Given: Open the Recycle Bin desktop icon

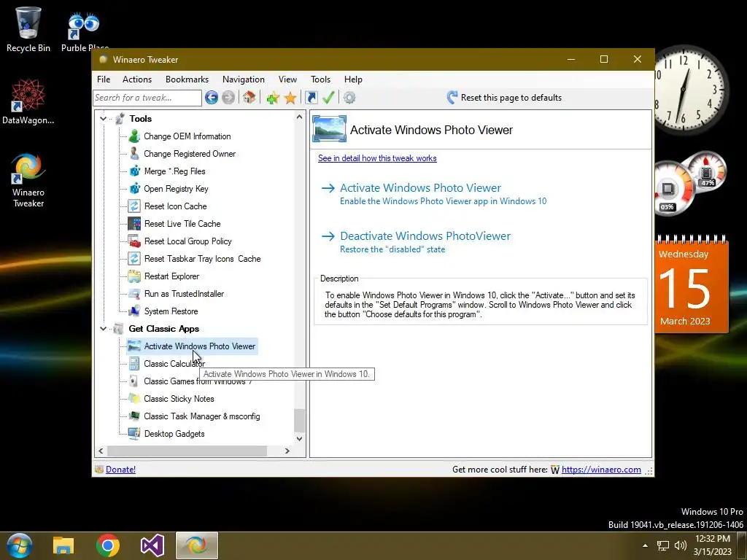Looking at the screenshot, I should pyautogui.click(x=28, y=29).
